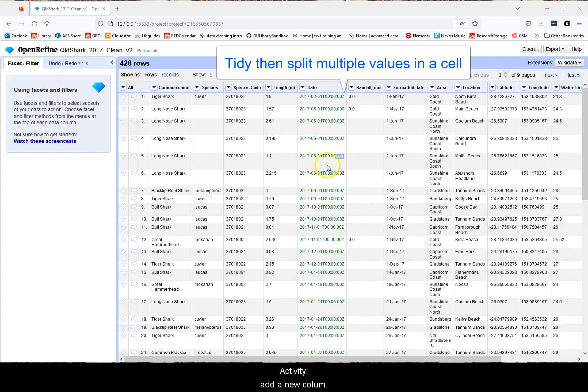Viewport: 588px width, 392px height.
Task: Show data as records
Action: coord(170,75)
